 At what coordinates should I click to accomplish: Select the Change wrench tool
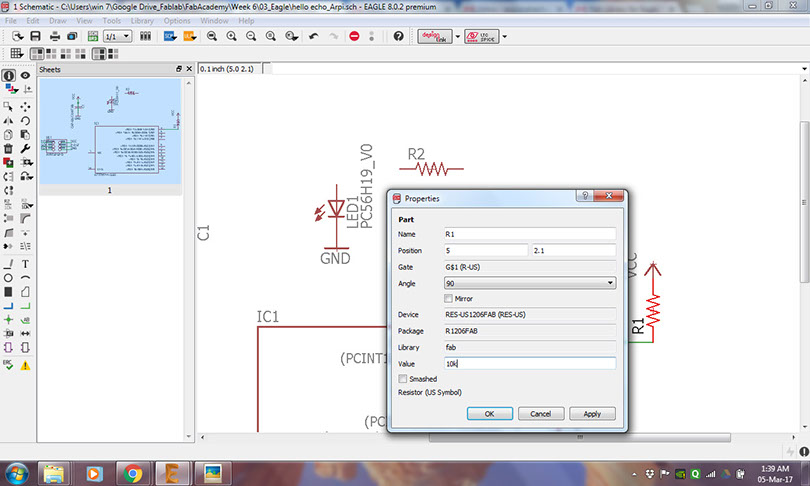coord(25,149)
